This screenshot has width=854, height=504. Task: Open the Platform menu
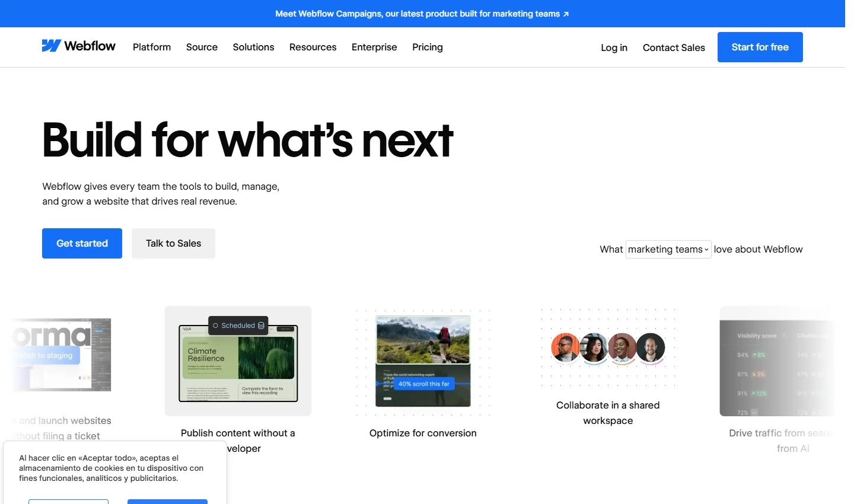click(x=152, y=47)
